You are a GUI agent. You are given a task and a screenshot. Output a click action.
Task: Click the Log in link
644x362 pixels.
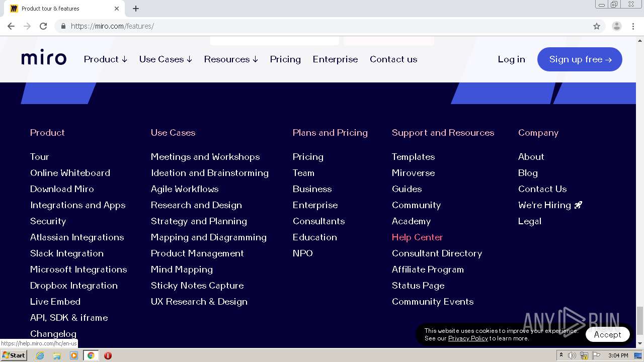tap(511, 59)
